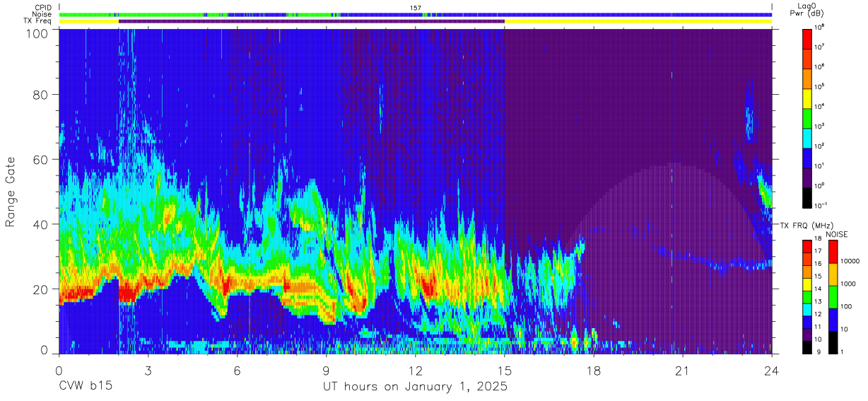Click the yellow segment of power colorbar

[807, 97]
